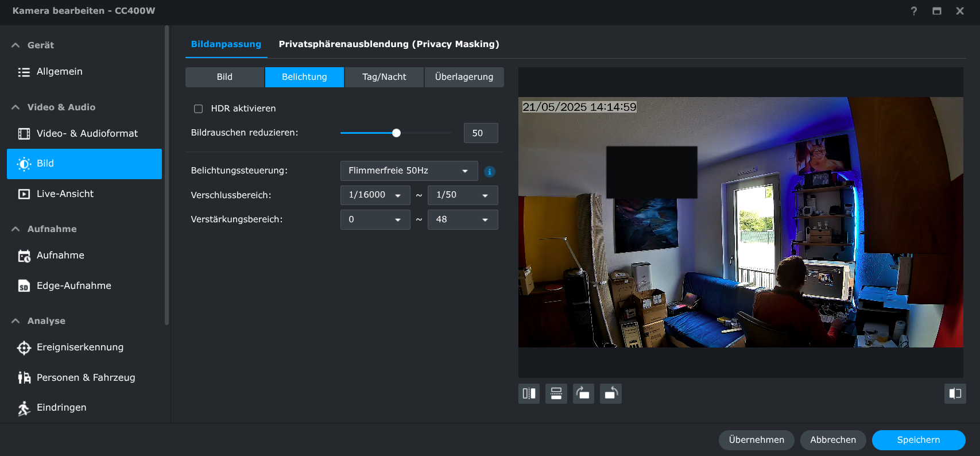This screenshot has height=456, width=980.
Task: Enable the HDR aktivieren checkbox
Action: pyautogui.click(x=199, y=109)
